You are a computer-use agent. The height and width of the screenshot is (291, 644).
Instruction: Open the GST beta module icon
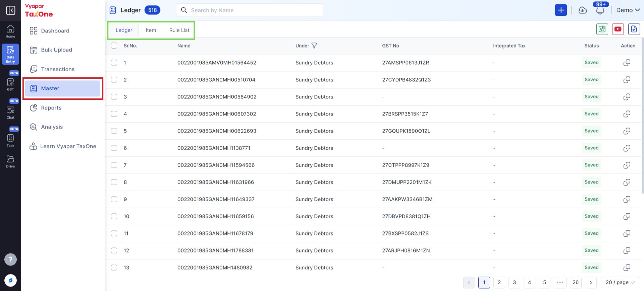click(x=10, y=84)
